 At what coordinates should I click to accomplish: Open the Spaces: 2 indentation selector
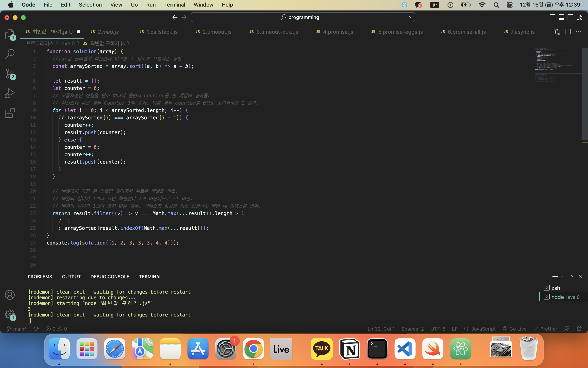tap(412, 329)
